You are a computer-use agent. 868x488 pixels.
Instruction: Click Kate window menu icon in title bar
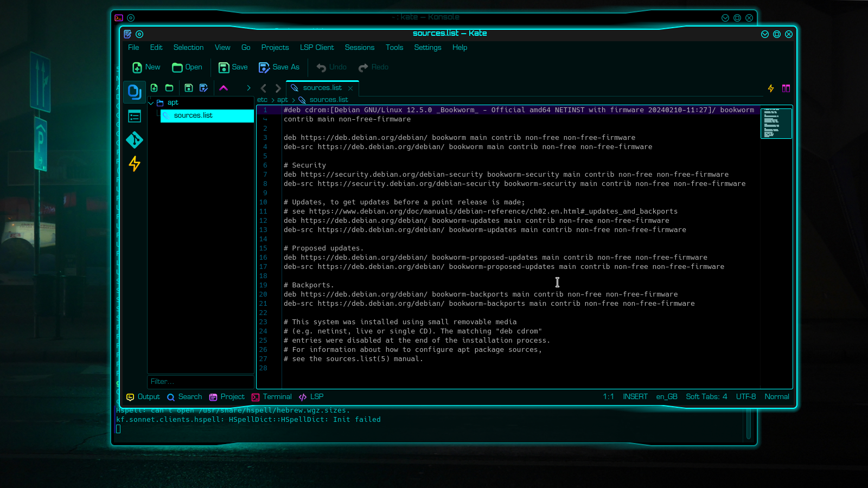pyautogui.click(x=127, y=34)
